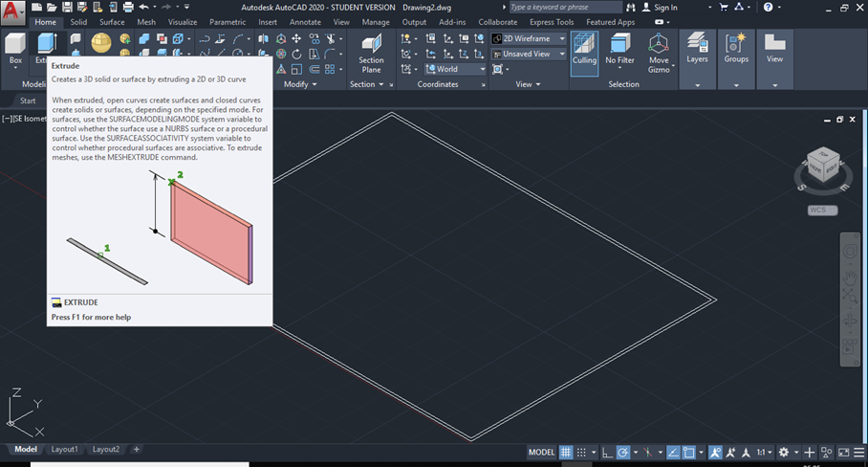The height and width of the screenshot is (467, 868).
Task: Click the Trim scissors tool
Action: click(331, 38)
